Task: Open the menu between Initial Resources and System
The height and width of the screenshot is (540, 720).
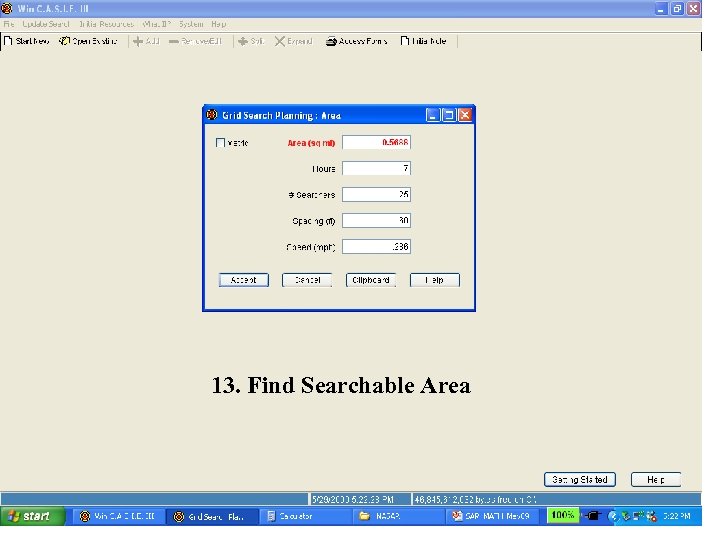Action: (157, 24)
